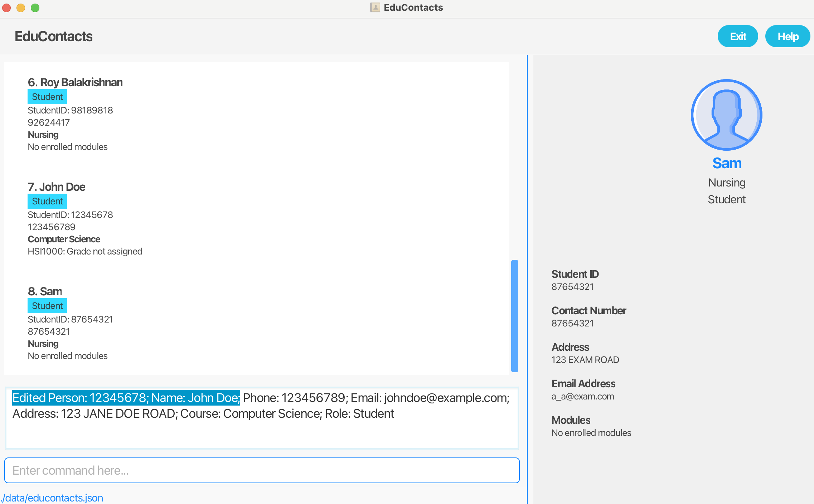Focus the Enter command here field
The image size is (814, 504).
click(x=262, y=470)
